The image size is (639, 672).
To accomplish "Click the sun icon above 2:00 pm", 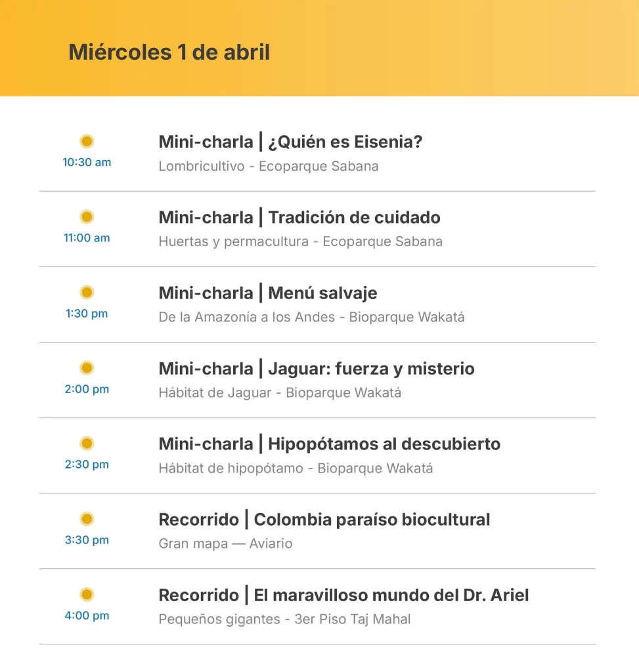I will pos(87,367).
